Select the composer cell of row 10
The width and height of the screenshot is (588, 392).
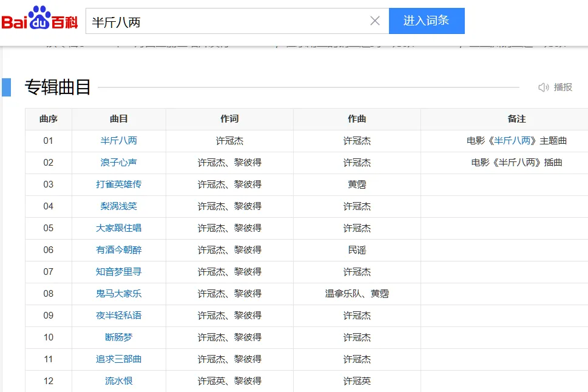coord(357,337)
